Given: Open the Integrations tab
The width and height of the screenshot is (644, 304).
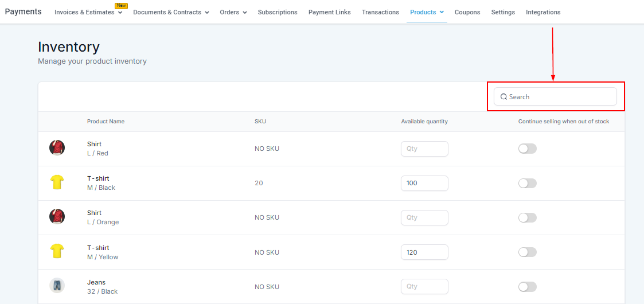Looking at the screenshot, I should [x=543, y=12].
